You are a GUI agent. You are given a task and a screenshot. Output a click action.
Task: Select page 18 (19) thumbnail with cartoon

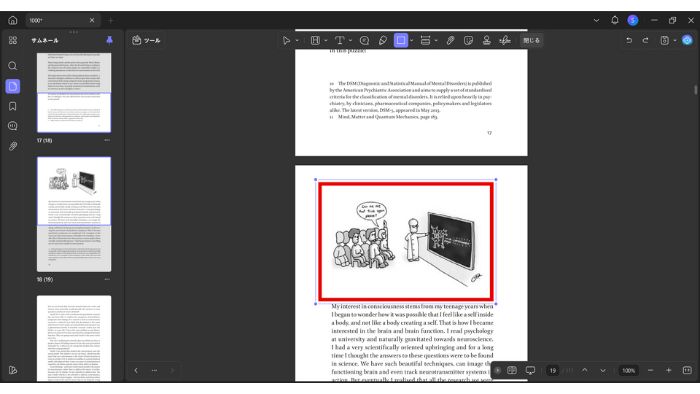[74, 214]
